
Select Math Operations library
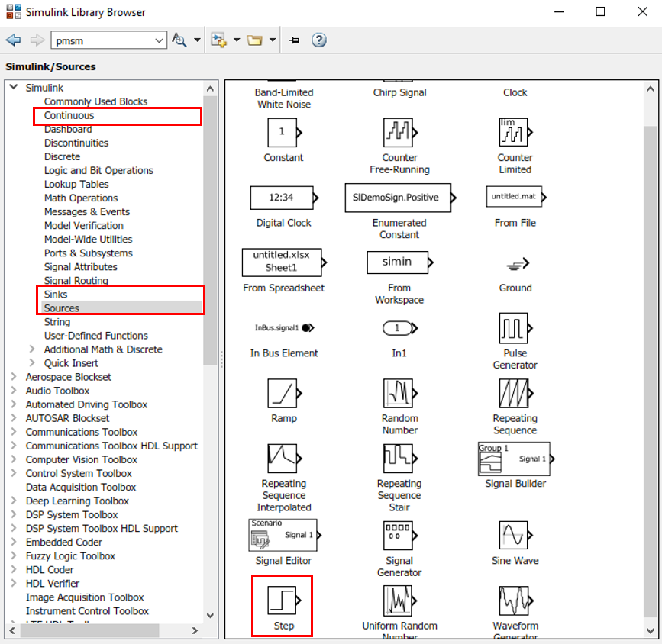81,198
